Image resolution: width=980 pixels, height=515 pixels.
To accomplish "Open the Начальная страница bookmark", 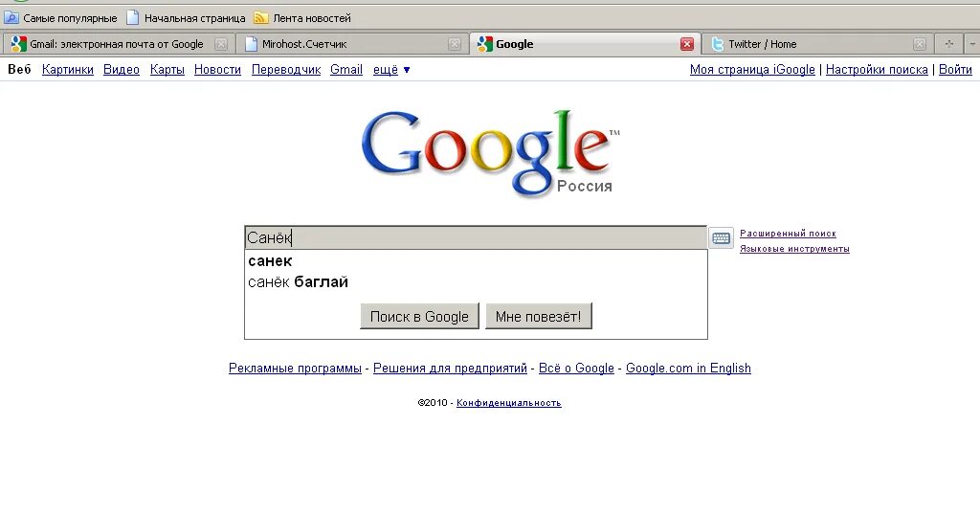I will click(186, 18).
